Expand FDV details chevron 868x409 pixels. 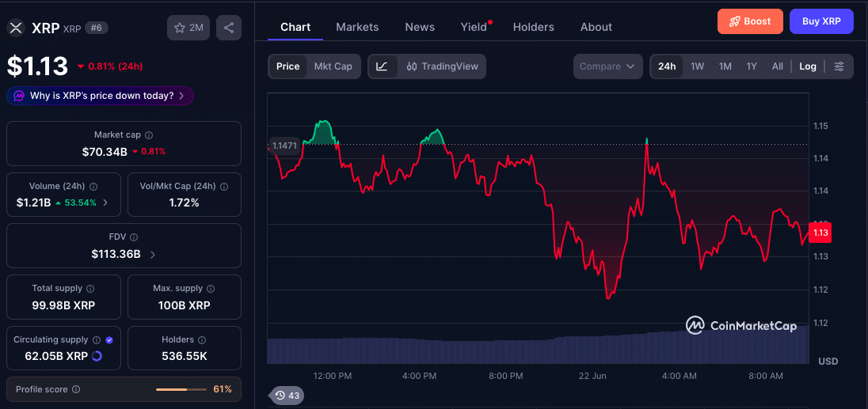pos(153,254)
